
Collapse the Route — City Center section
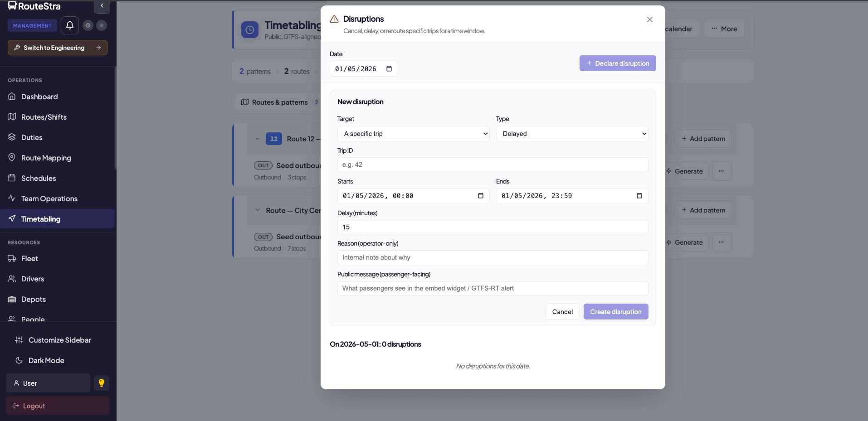pyautogui.click(x=258, y=210)
